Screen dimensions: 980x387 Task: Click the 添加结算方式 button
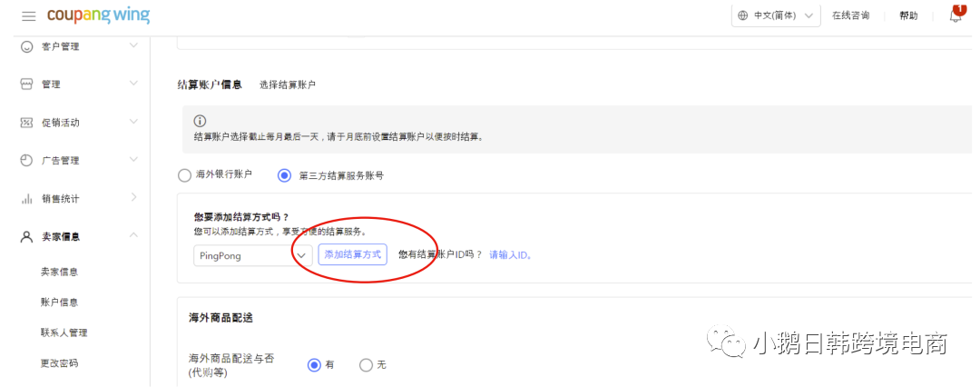click(352, 255)
